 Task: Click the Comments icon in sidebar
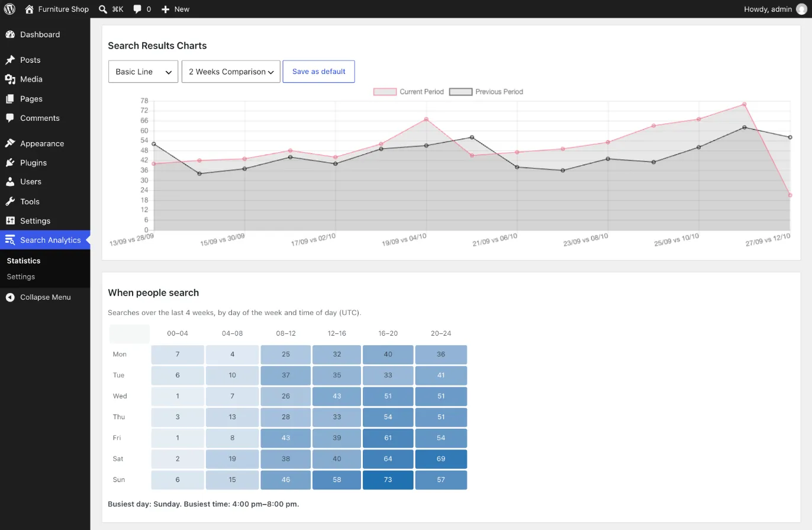(10, 118)
